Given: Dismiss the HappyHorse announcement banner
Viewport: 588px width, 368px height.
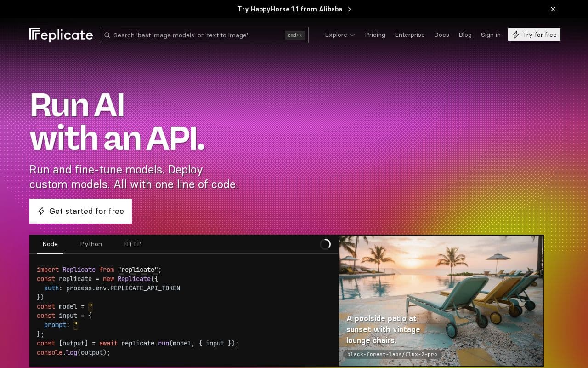Looking at the screenshot, I should (x=553, y=9).
